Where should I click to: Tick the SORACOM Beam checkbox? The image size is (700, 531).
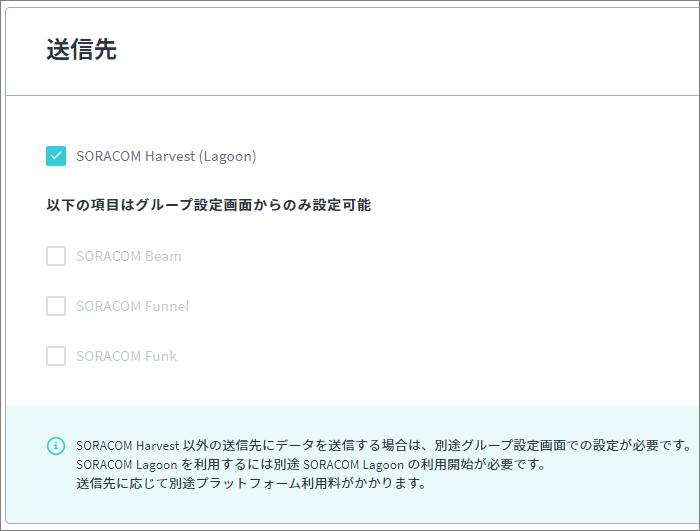tap(56, 256)
